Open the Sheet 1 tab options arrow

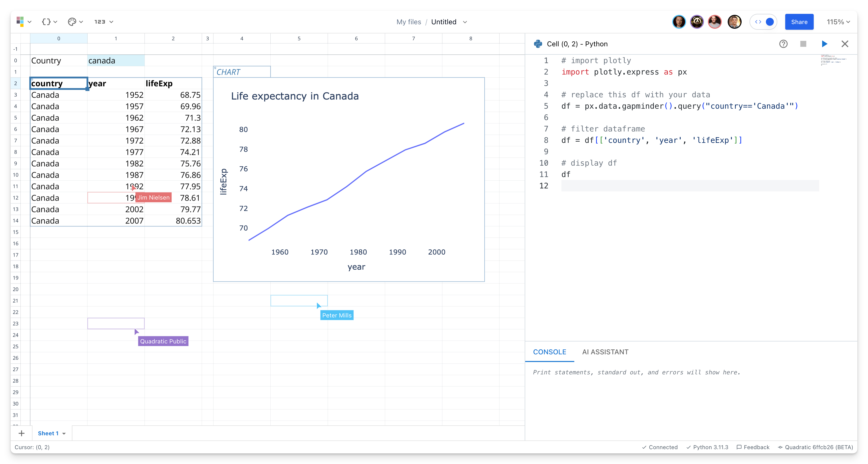click(64, 434)
